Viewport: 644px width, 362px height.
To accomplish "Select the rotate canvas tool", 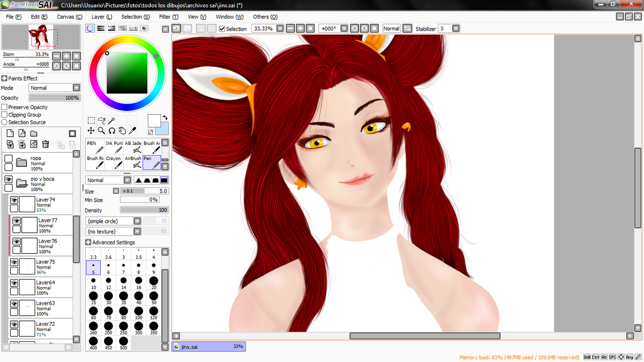I will [112, 131].
